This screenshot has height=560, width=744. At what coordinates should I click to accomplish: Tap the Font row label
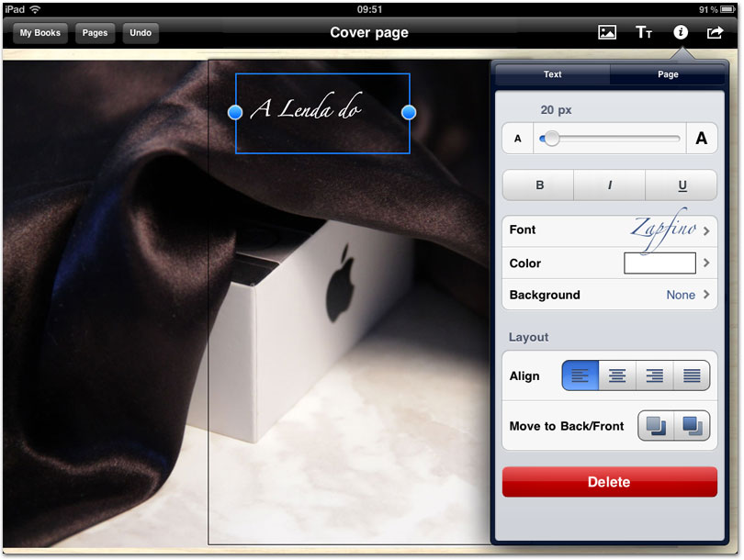(523, 230)
